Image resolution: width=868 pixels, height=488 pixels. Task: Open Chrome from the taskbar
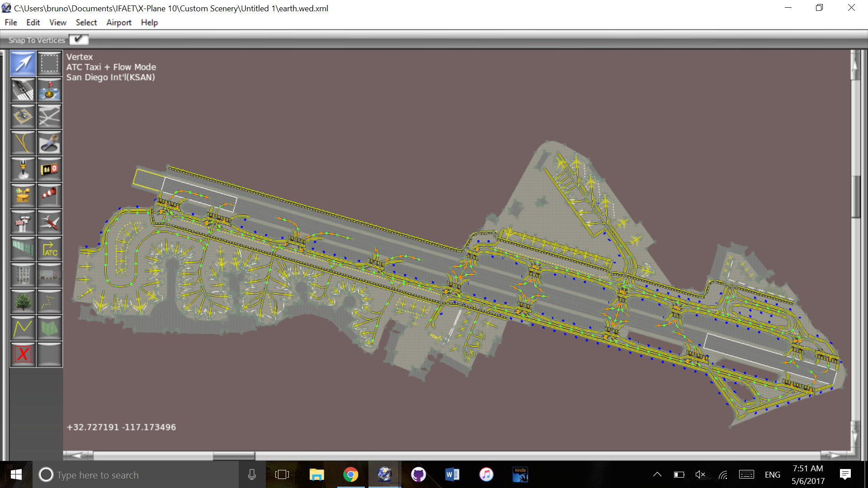[350, 474]
